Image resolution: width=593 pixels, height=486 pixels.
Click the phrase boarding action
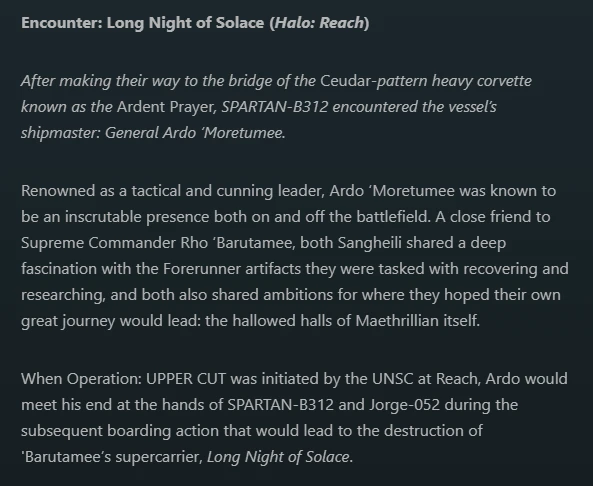163,431
